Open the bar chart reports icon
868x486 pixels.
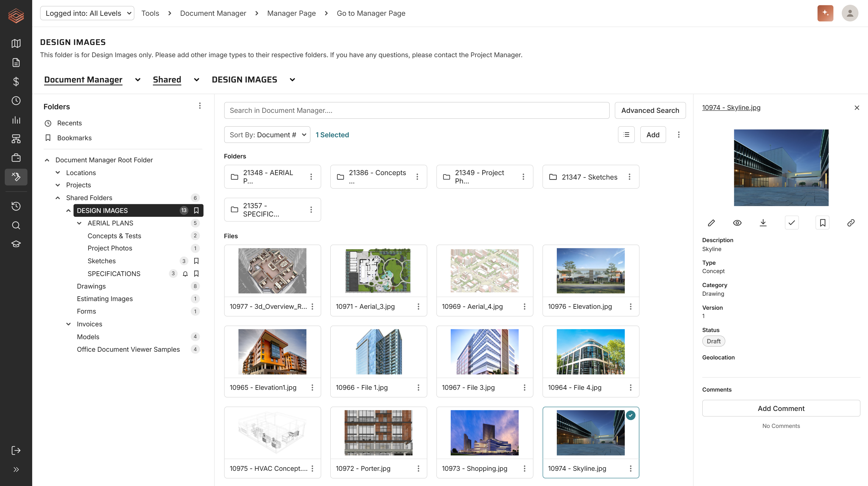[x=16, y=120]
